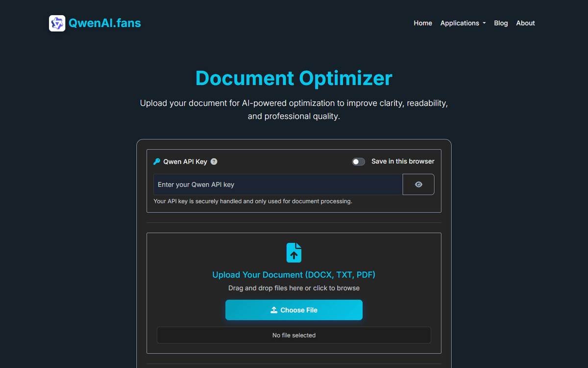Click the document upload arrow icon
588x368 pixels.
coord(294,253)
